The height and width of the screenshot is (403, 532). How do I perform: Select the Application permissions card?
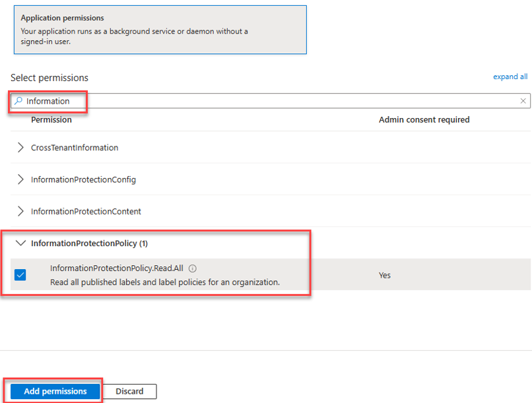coord(160,29)
